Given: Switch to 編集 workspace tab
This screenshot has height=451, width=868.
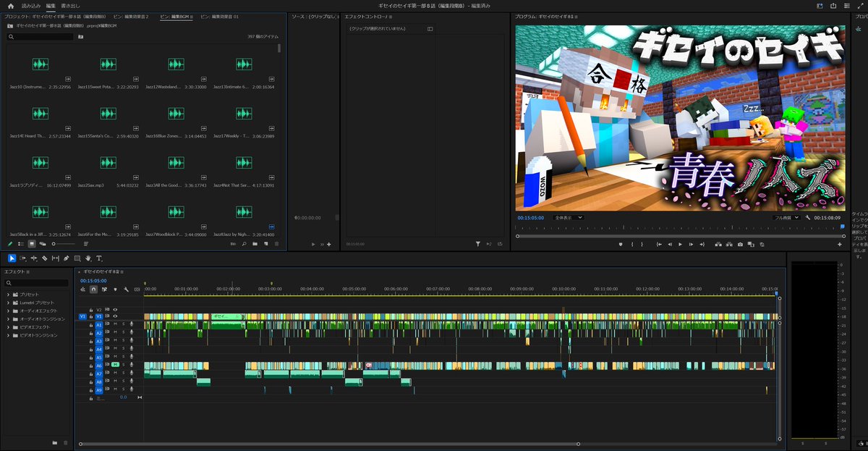Looking at the screenshot, I should pyautogui.click(x=51, y=5).
